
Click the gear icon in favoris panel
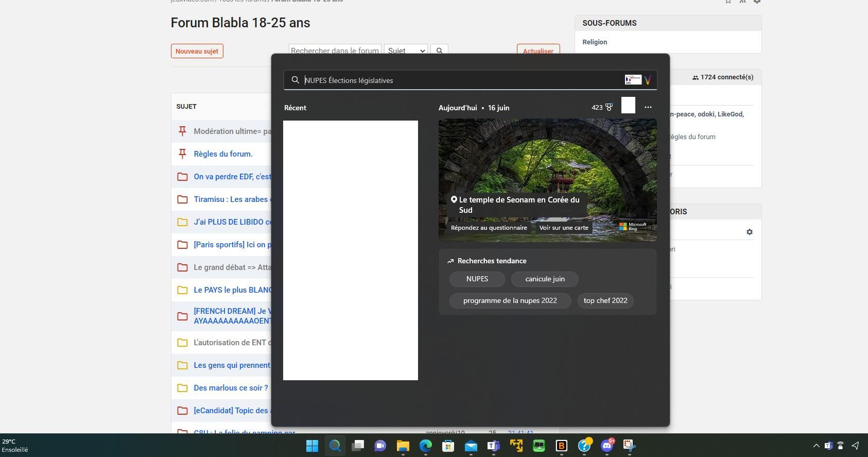point(749,232)
